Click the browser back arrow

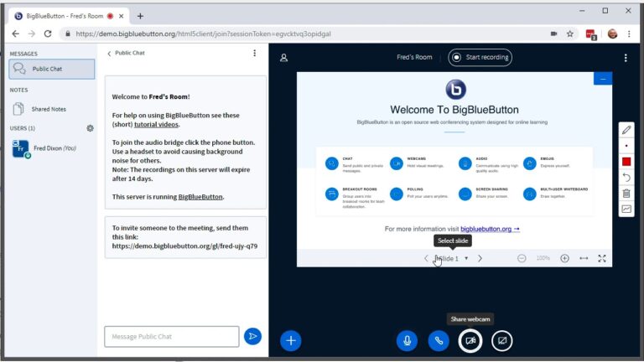tap(16, 34)
